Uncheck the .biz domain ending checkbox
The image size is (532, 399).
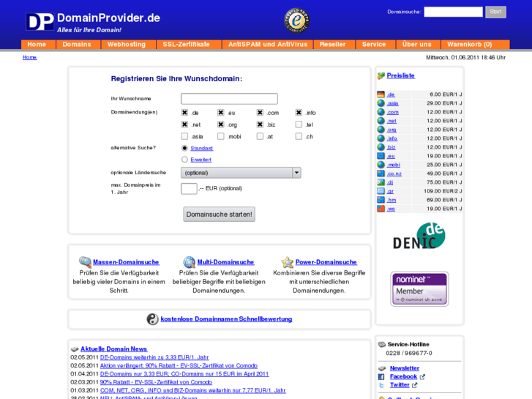260,124
